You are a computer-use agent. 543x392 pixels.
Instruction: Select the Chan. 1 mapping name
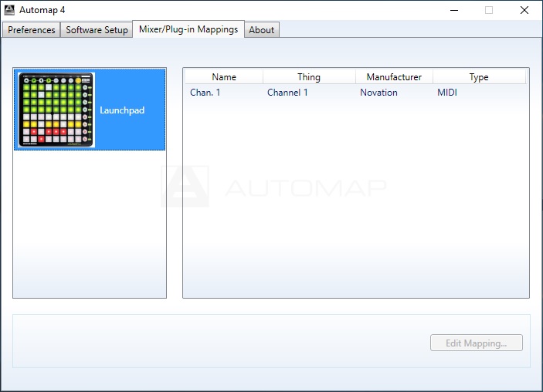(x=205, y=93)
